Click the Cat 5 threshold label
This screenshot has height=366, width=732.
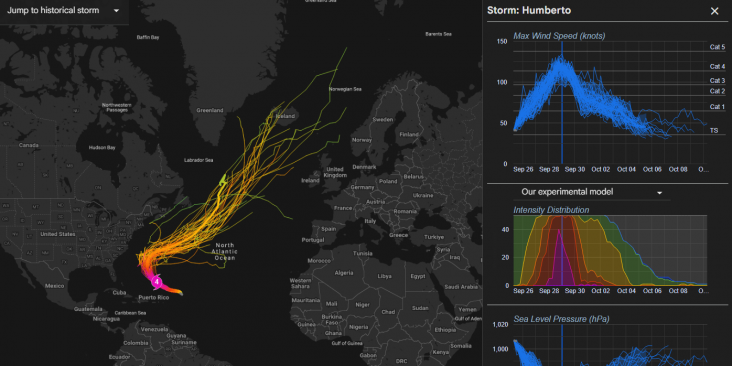pos(718,47)
